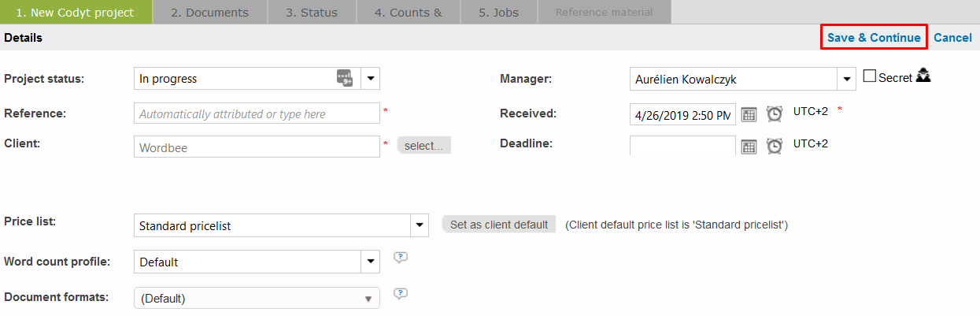
Task: Open the calendar picker for Deadline
Action: [749, 146]
